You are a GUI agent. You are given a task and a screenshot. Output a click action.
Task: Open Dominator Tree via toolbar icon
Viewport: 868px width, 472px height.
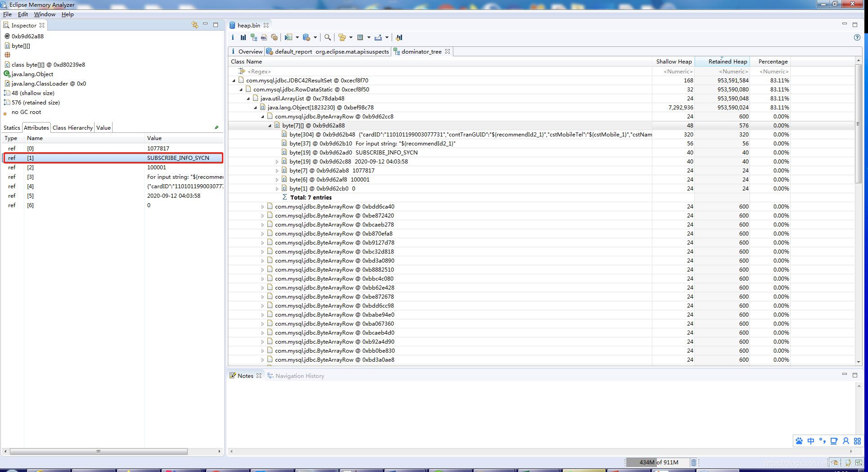[x=254, y=37]
